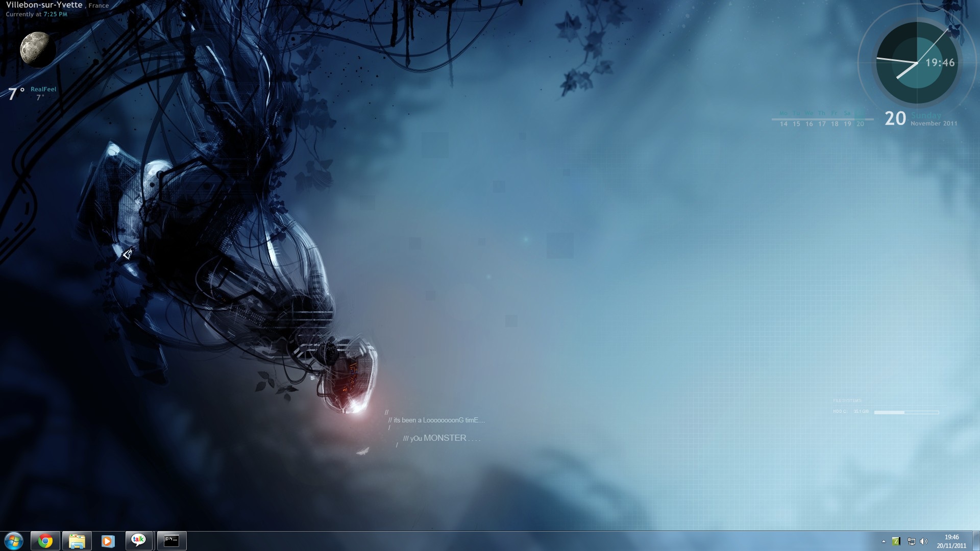Open Windows Media Player taskbar icon

[108, 541]
